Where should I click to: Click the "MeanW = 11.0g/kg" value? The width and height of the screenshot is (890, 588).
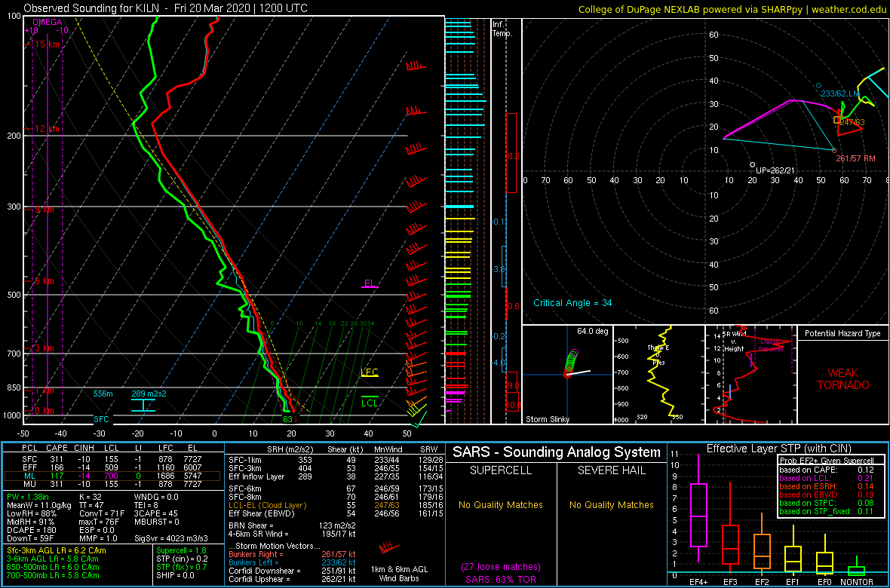[38, 505]
